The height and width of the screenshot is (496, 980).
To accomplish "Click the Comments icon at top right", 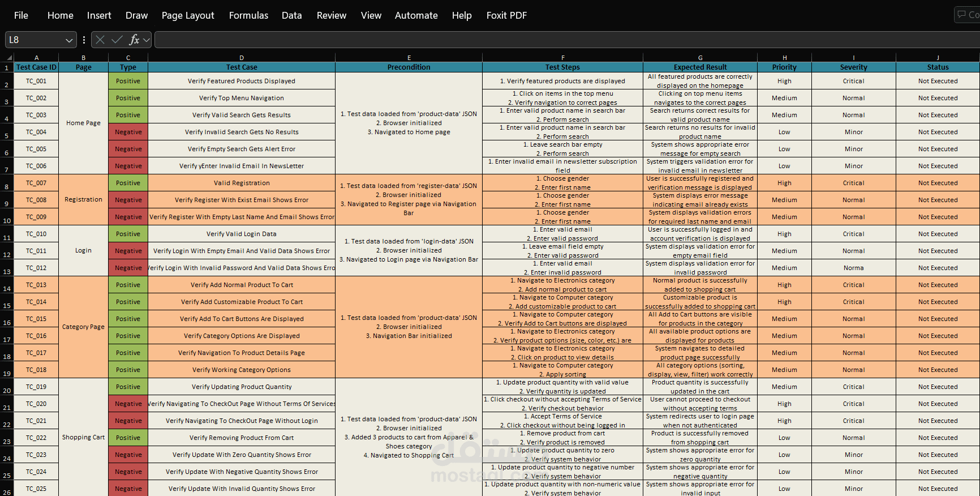I will pyautogui.click(x=967, y=15).
